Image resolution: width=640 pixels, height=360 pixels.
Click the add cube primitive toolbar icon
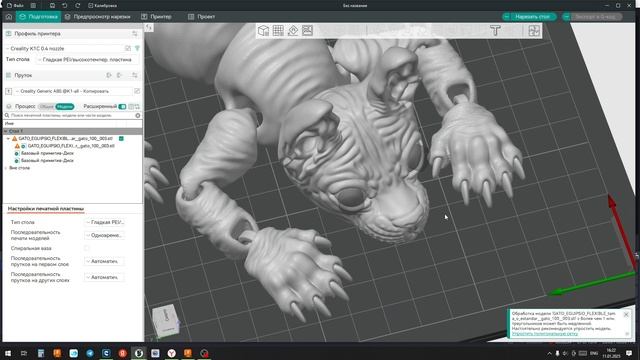263,31
